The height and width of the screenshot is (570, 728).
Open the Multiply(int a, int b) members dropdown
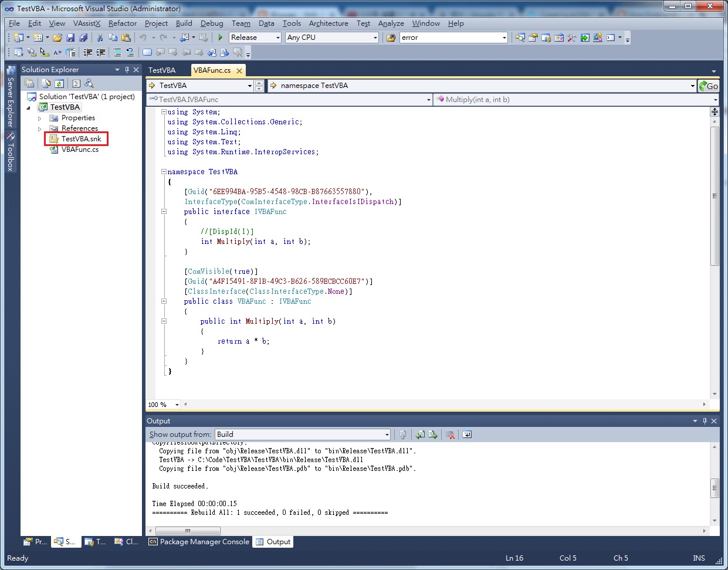(x=715, y=100)
